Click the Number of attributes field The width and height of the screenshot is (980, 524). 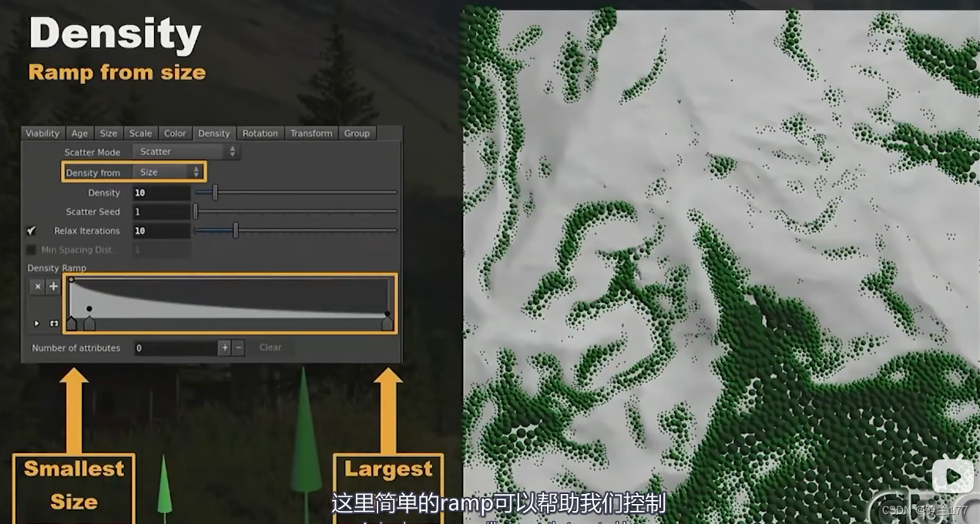point(176,348)
